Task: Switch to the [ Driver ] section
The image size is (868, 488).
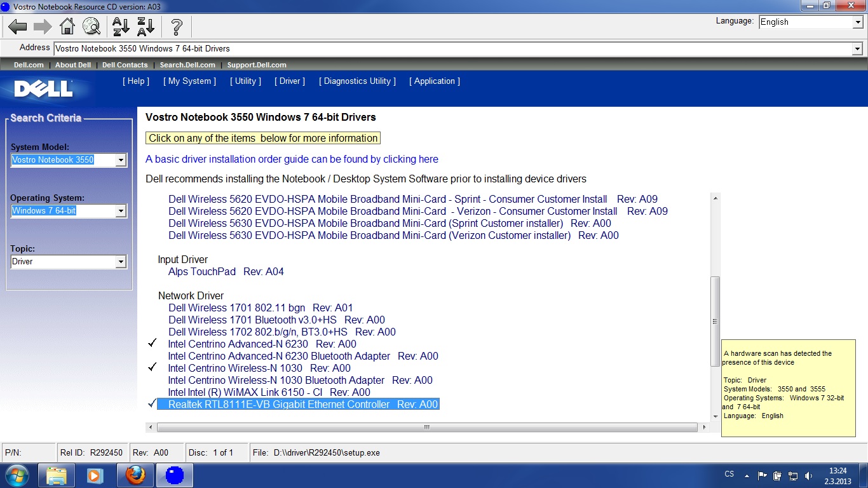Action: tap(290, 81)
